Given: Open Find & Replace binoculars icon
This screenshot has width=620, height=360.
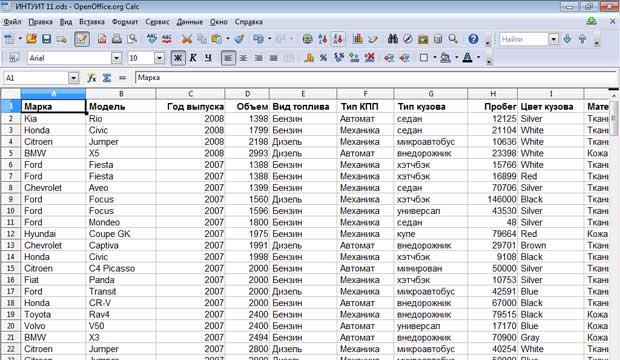Looking at the screenshot, I should tap(393, 39).
